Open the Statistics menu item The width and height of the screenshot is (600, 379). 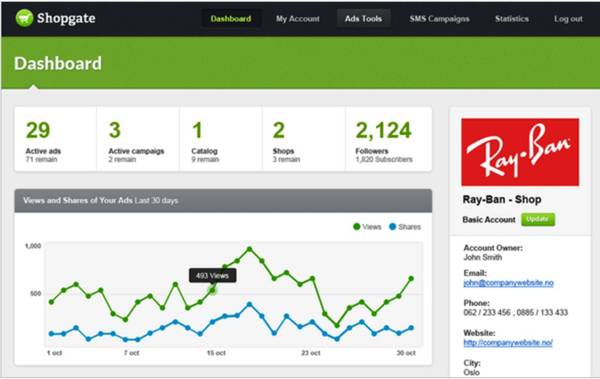[512, 18]
